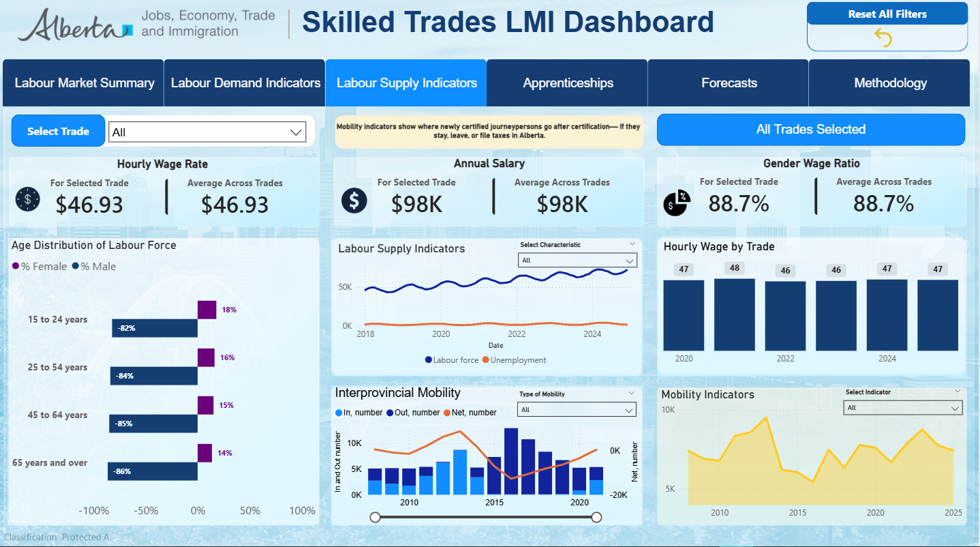Image resolution: width=980 pixels, height=547 pixels.
Task: Click the 2020 hourly wage bar
Action: (x=684, y=315)
